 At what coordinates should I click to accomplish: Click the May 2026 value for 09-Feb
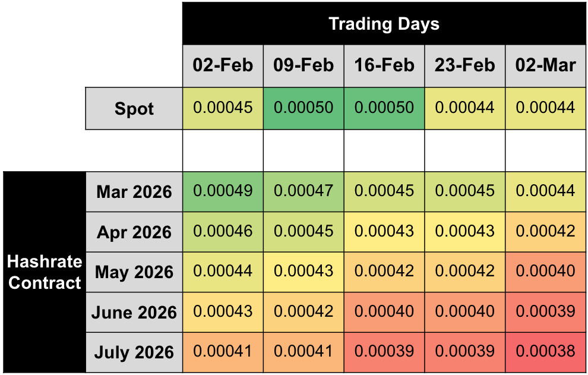click(304, 271)
